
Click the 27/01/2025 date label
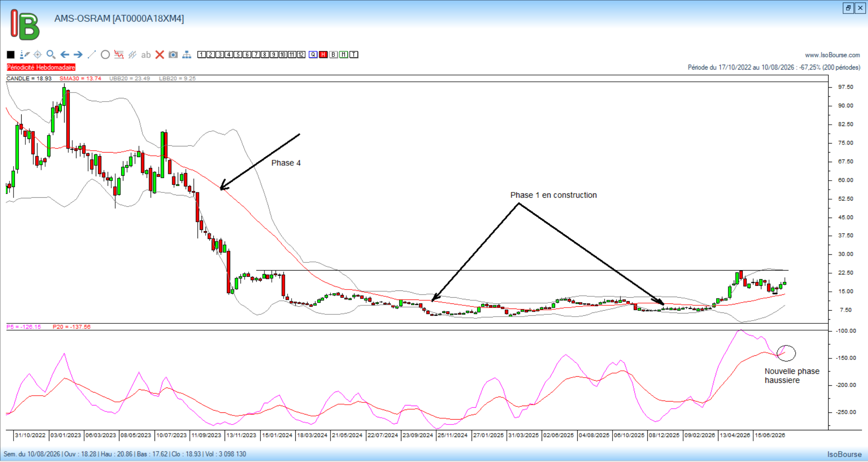pos(488,435)
